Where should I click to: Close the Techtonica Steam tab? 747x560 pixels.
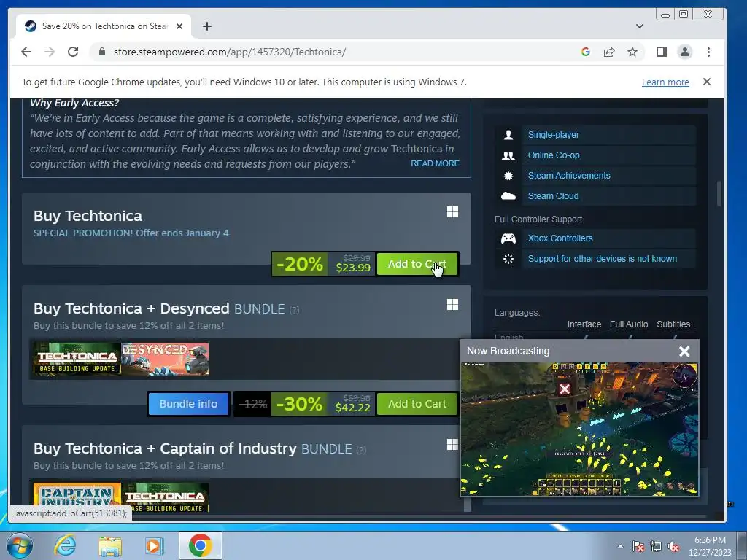coord(179,26)
